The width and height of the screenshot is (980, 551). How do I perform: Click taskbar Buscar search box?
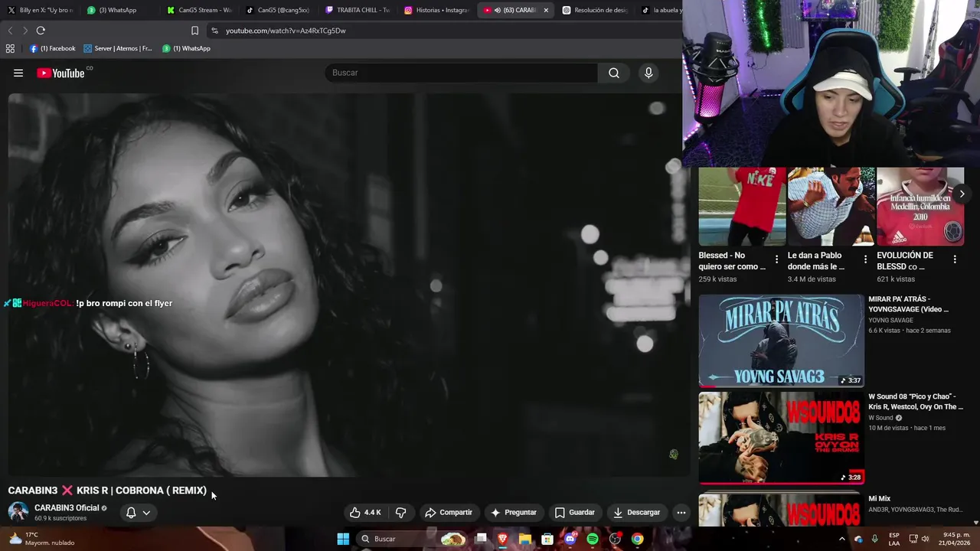click(413, 539)
